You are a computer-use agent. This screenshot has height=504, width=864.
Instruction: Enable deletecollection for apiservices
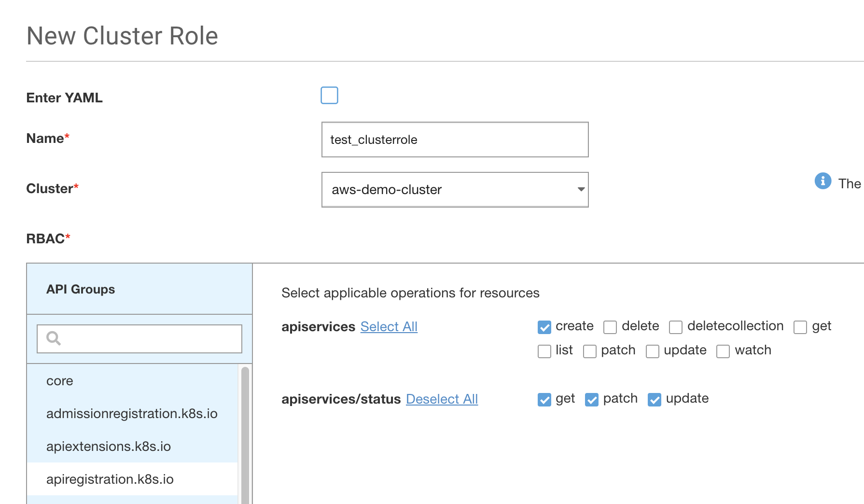[x=675, y=327]
